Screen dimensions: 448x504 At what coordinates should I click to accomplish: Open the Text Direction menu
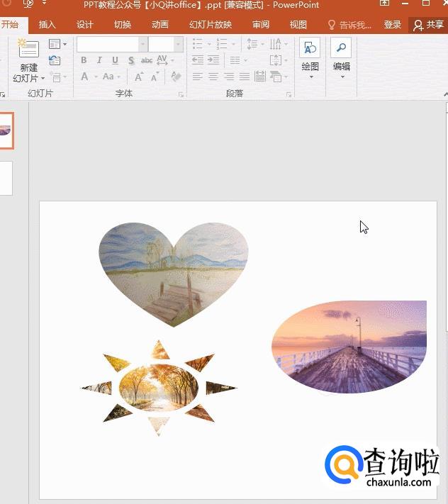(279, 44)
